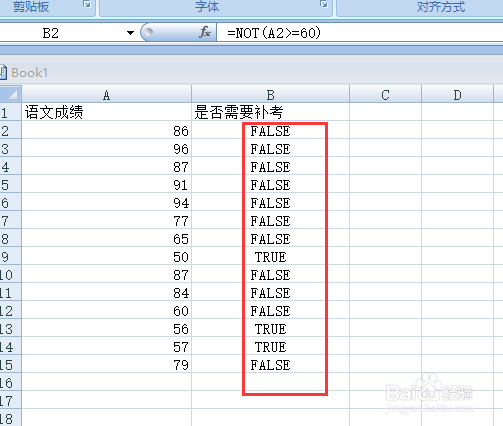Click the cell with score 79
Image resolution: width=503 pixels, height=426 pixels.
[x=107, y=364]
